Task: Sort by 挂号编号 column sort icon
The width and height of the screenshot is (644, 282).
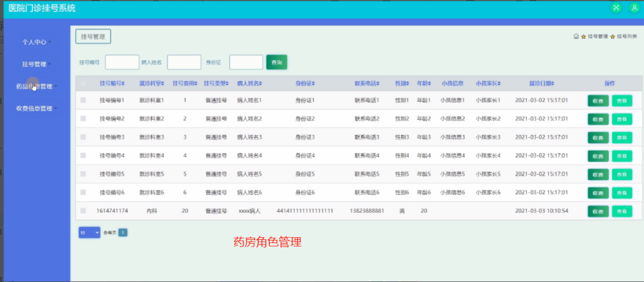Action: [x=123, y=83]
